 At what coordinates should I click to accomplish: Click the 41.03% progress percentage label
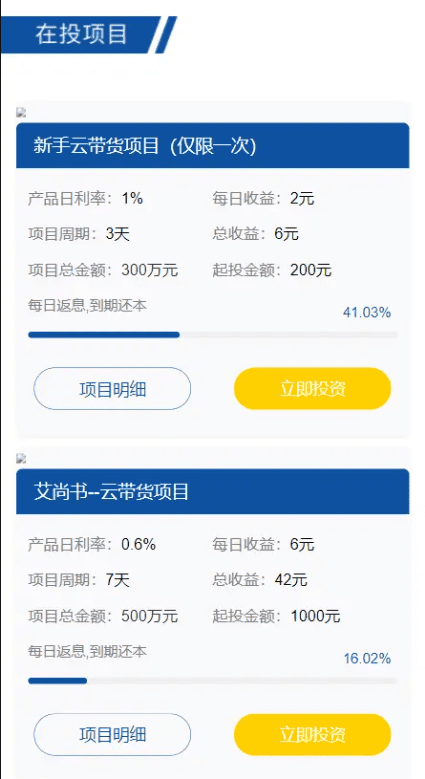pos(367,312)
